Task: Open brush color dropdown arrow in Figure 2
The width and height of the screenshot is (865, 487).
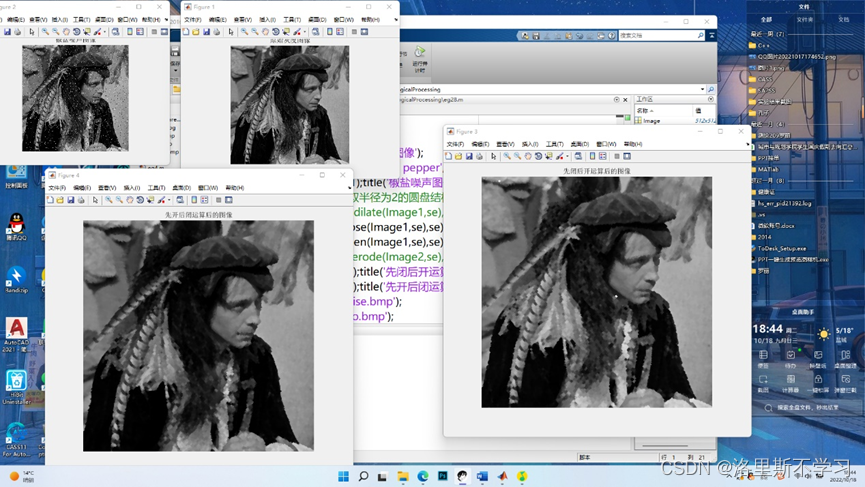Action: [105, 32]
